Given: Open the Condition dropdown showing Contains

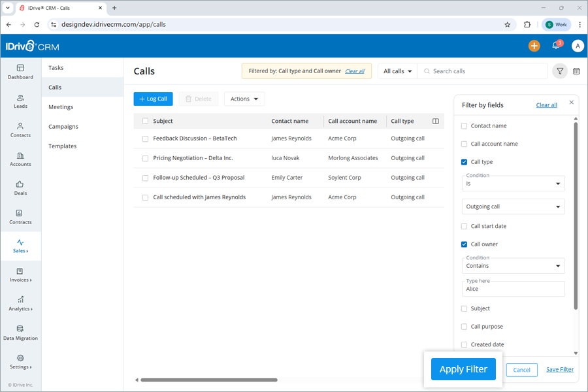Looking at the screenshot, I should [x=513, y=266].
